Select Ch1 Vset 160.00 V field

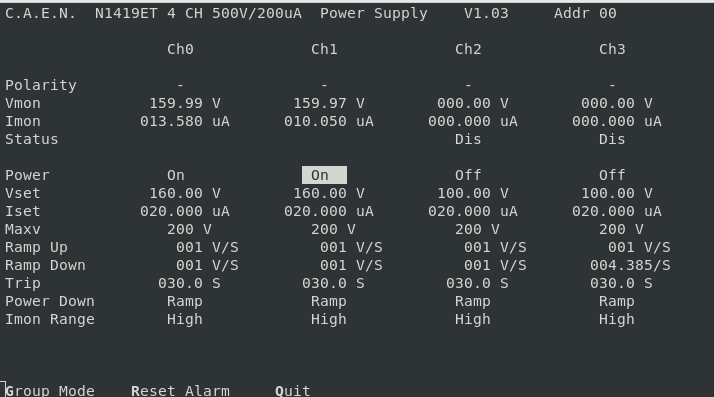tap(329, 193)
